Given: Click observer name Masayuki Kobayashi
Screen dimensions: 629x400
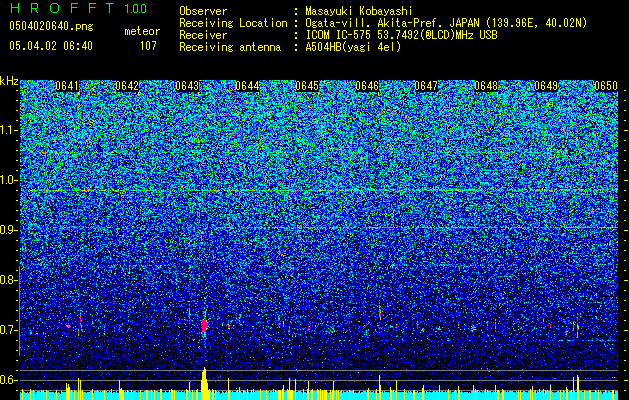Looking at the screenshot, I should click(x=359, y=11).
